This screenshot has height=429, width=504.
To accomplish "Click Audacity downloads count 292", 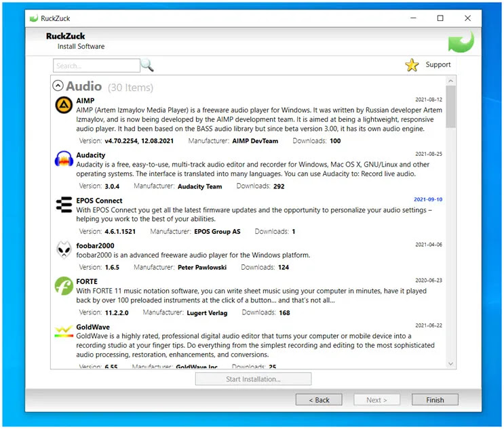I will (x=279, y=186).
